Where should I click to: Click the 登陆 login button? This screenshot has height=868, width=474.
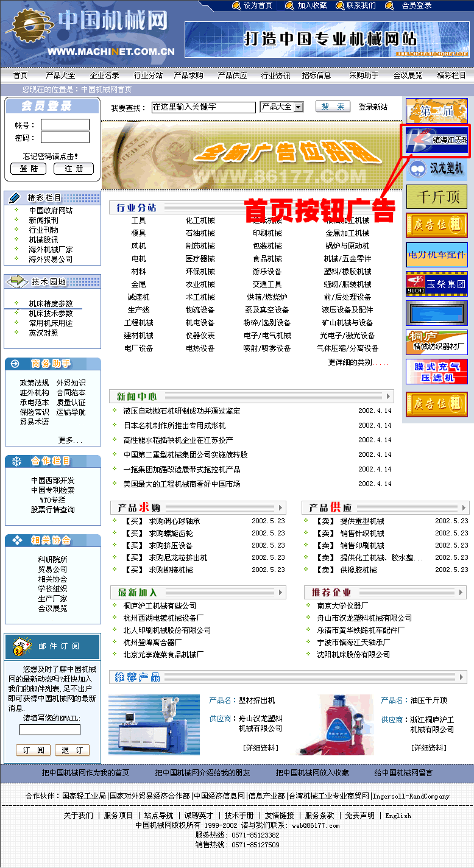29,169
